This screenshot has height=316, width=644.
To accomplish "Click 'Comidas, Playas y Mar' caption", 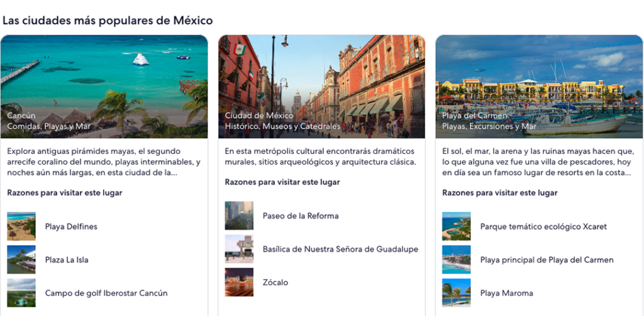I will tap(49, 126).
